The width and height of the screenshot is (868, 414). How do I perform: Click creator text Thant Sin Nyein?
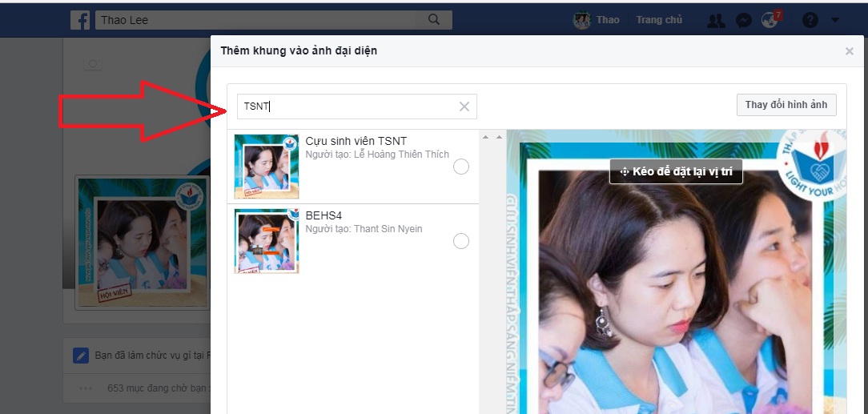388,228
